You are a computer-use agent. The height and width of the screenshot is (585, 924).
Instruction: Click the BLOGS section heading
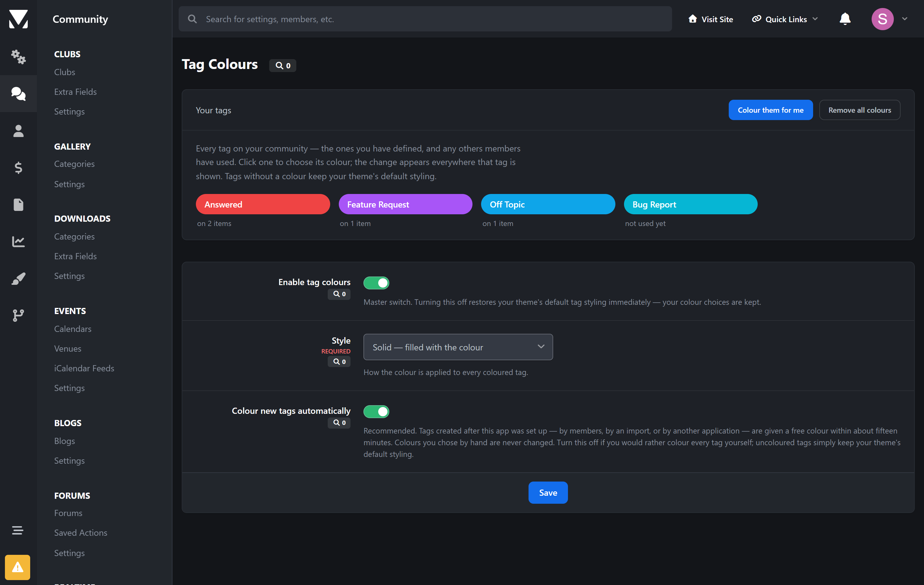coord(68,423)
